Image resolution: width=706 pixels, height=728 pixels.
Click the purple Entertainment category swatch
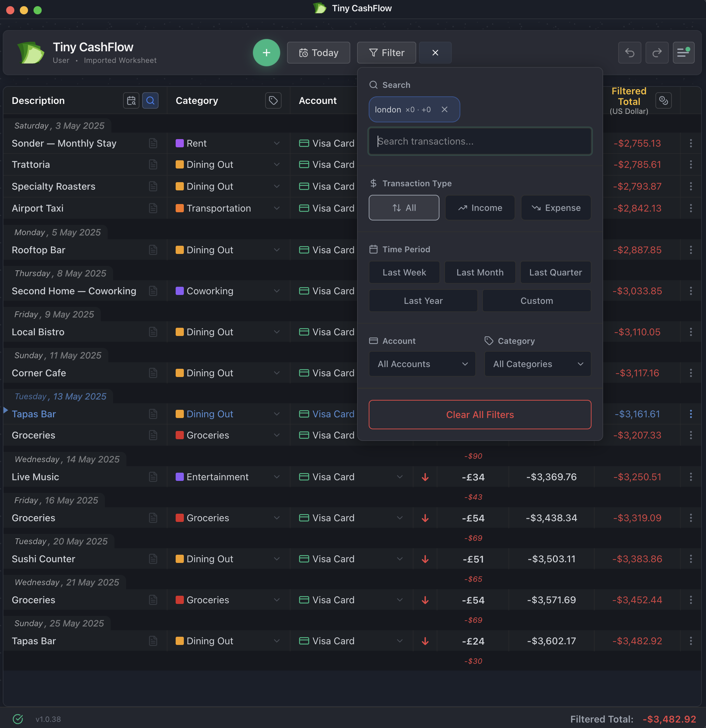click(x=180, y=477)
